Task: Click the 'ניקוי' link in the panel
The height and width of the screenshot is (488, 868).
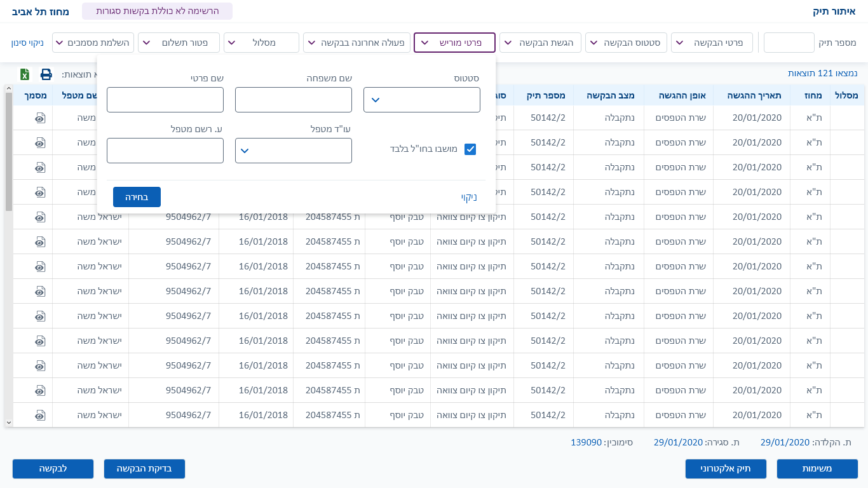Action: [x=469, y=197]
